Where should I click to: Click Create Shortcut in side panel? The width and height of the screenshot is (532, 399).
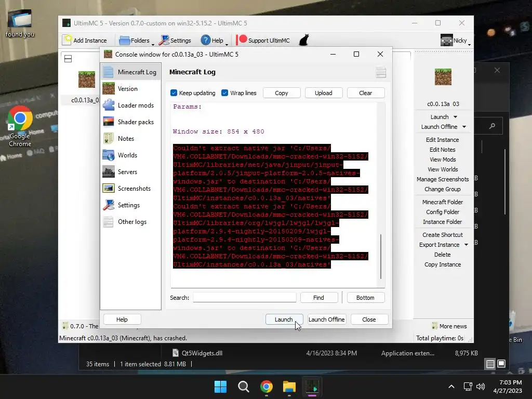click(443, 234)
